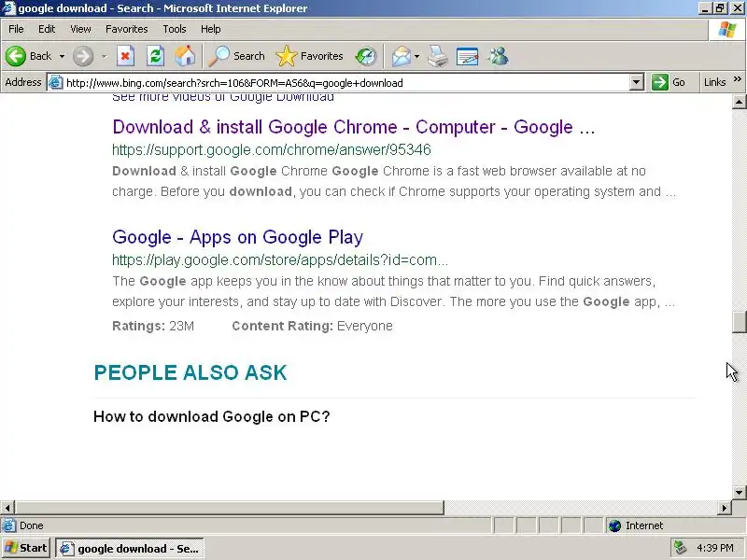Open the View menu
Viewport: 747px width, 560px height.
coord(80,29)
